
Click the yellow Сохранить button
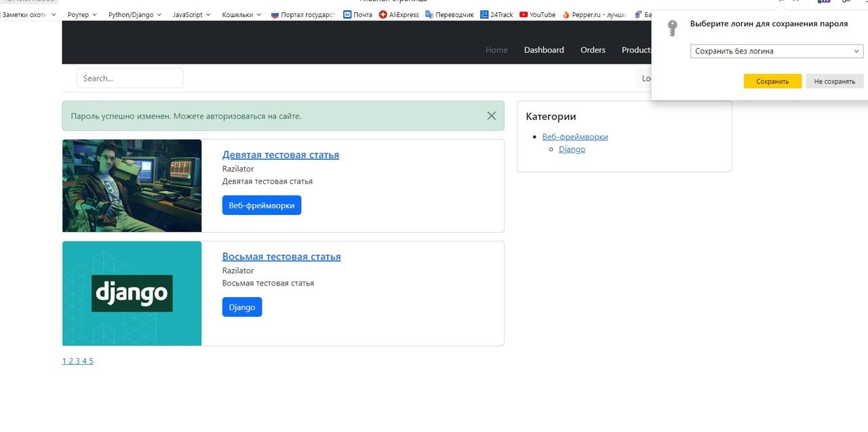[772, 81]
